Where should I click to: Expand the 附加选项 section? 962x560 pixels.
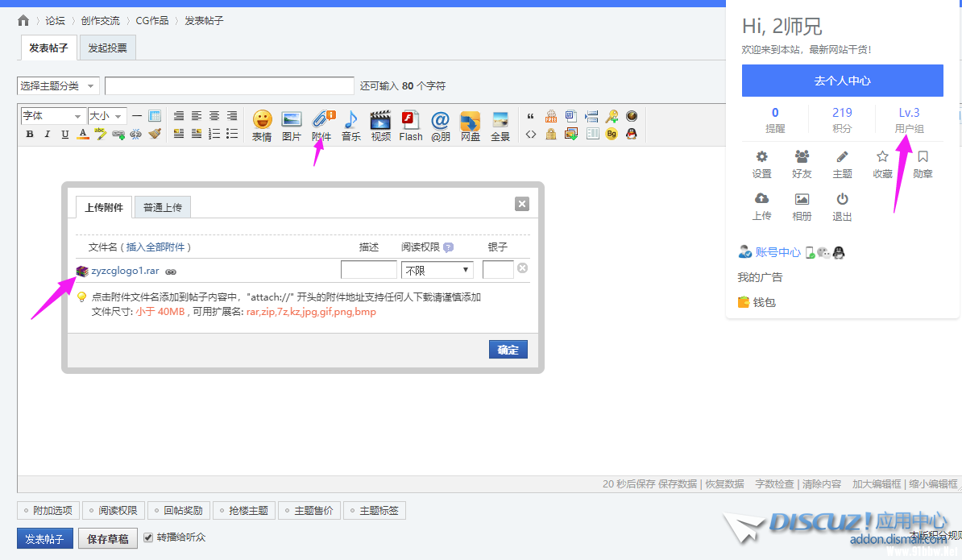[x=48, y=510]
